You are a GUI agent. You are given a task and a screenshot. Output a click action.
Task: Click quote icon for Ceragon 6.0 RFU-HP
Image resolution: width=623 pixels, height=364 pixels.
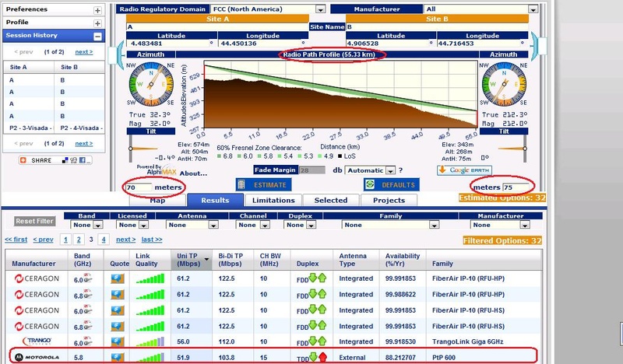pyautogui.click(x=118, y=279)
